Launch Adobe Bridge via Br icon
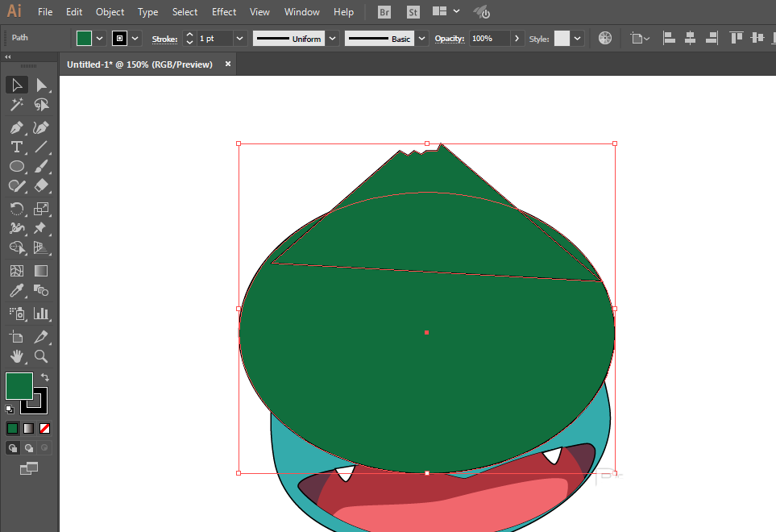776x532 pixels. pos(384,12)
